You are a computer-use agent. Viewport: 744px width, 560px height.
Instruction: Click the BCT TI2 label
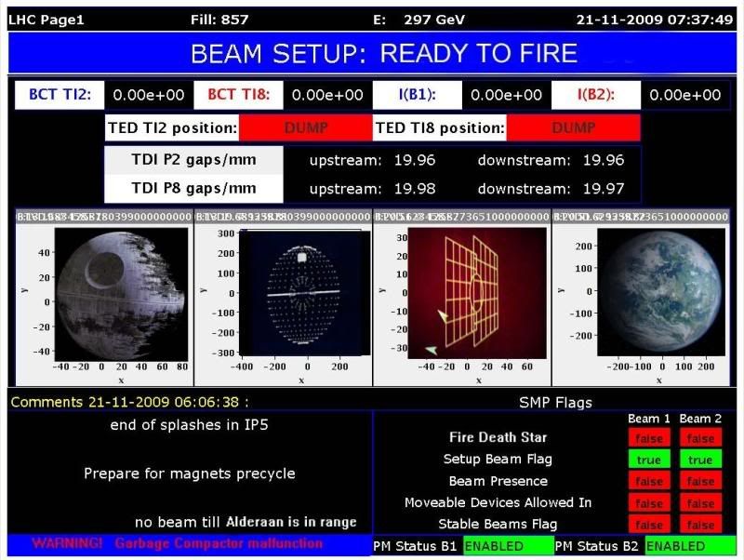[60, 95]
